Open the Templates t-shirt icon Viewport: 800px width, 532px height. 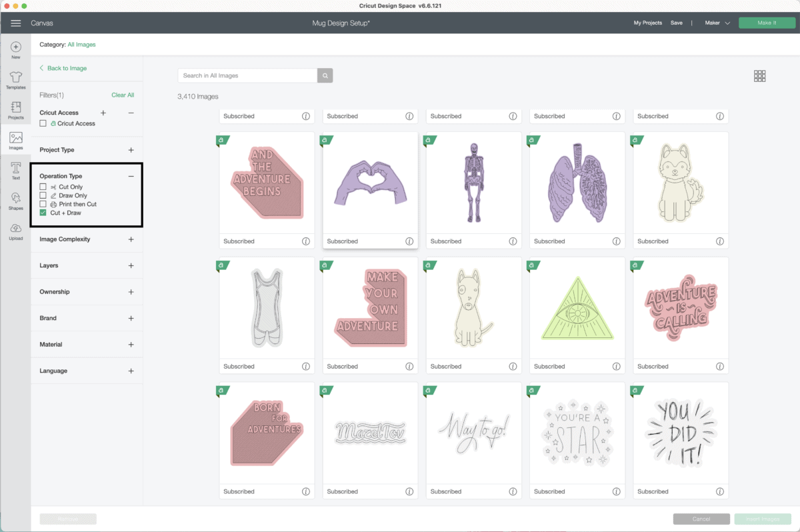(16, 77)
